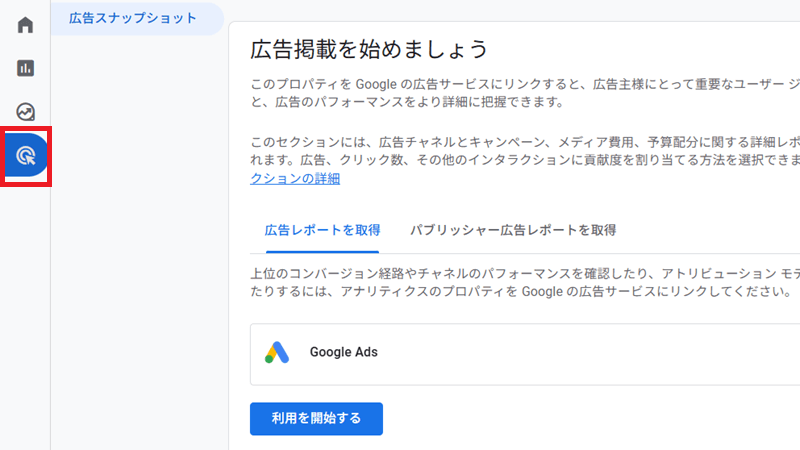Click the paragraph starting このプロパティを Google
This screenshot has height=450, width=800.
point(525,93)
